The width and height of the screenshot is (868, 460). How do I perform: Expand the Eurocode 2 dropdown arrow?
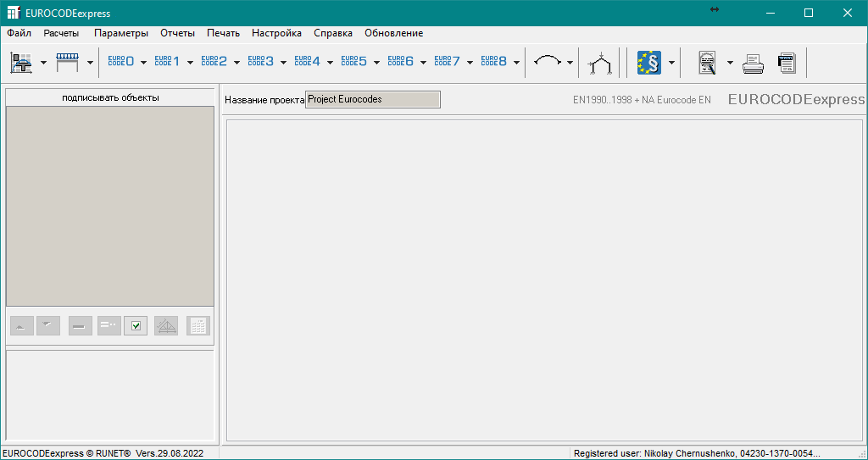236,63
